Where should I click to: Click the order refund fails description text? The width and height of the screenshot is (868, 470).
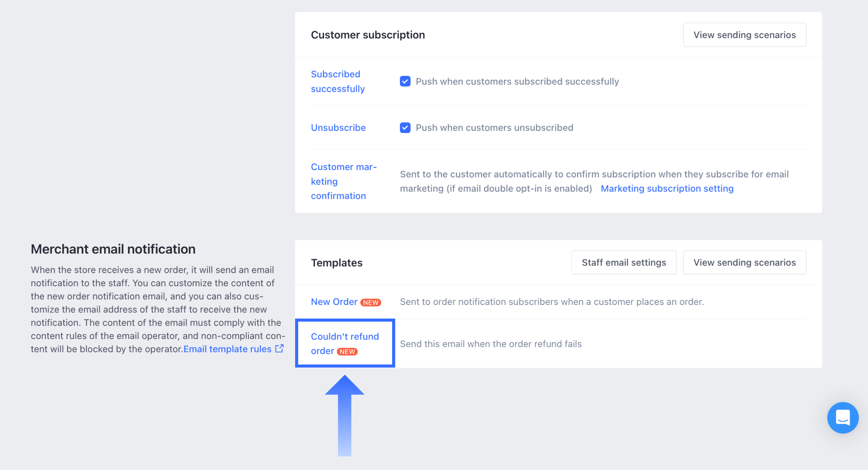(491, 344)
